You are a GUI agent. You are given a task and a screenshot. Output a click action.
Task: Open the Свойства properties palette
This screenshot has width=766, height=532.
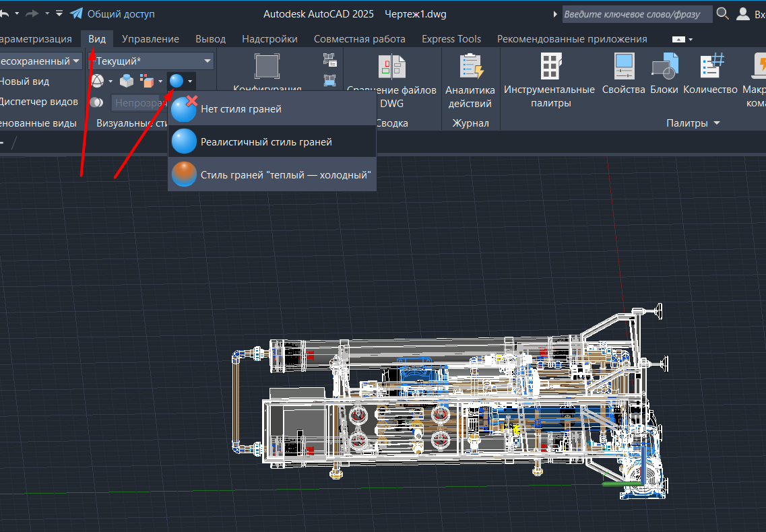624,67
